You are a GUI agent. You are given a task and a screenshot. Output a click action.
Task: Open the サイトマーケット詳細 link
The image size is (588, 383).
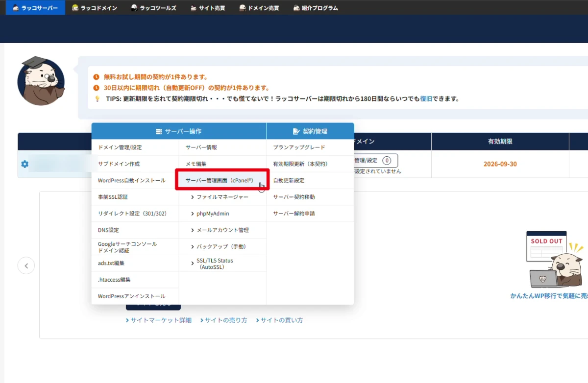point(158,320)
